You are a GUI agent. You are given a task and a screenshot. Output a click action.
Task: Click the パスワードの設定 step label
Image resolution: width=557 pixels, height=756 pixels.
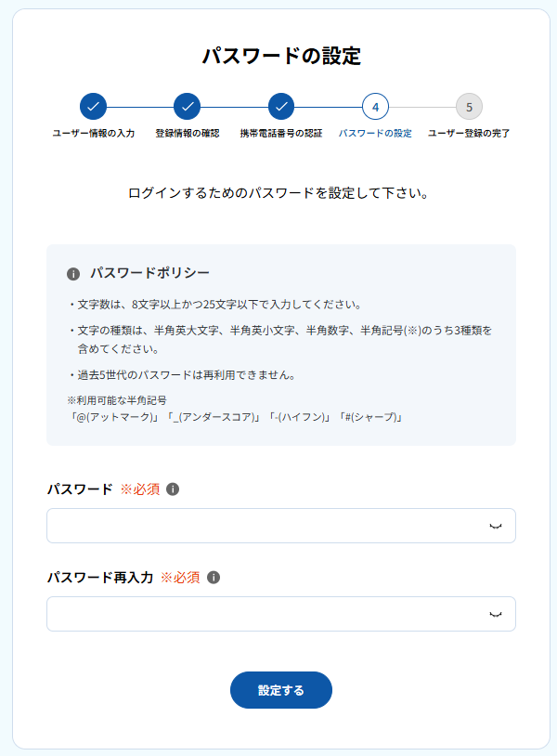coord(375,133)
